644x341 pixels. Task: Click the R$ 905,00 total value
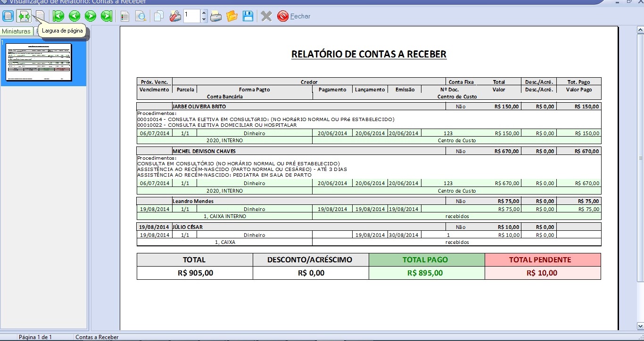[x=195, y=273]
